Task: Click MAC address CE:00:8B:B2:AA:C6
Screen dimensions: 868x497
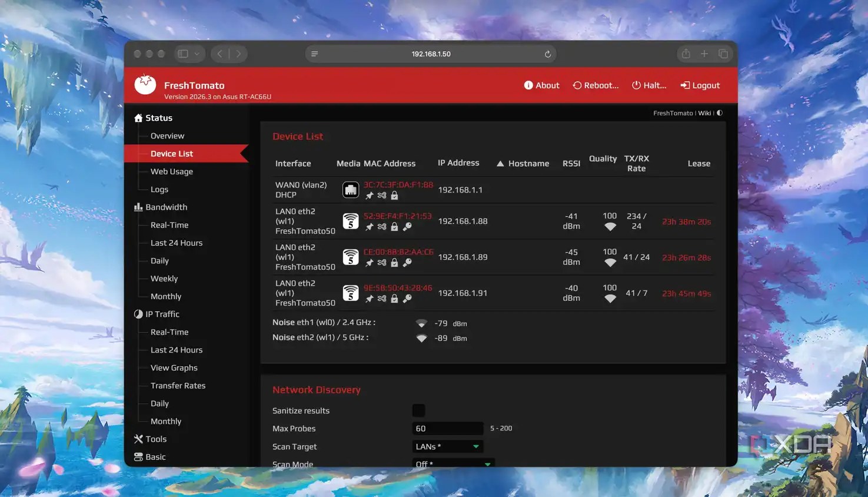Action: pyautogui.click(x=398, y=252)
